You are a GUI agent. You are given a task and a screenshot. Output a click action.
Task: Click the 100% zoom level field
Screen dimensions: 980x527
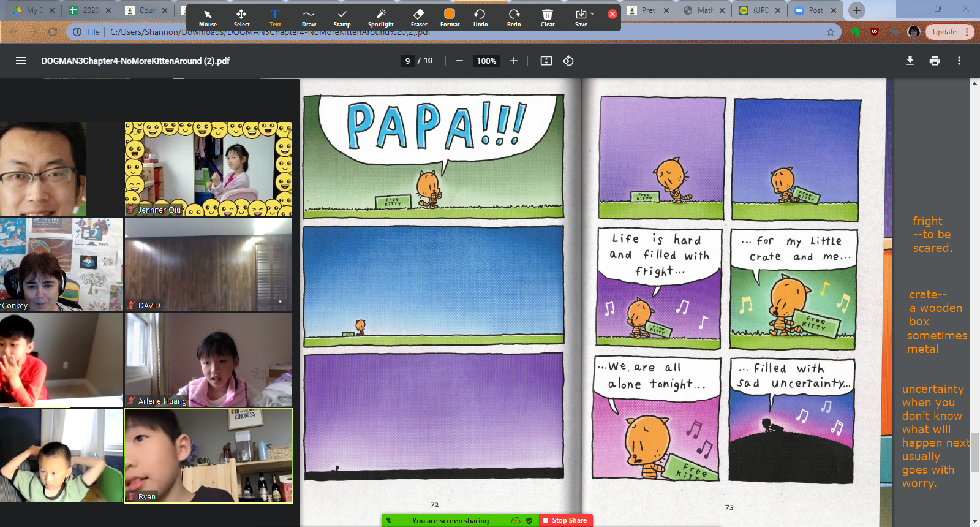[486, 61]
